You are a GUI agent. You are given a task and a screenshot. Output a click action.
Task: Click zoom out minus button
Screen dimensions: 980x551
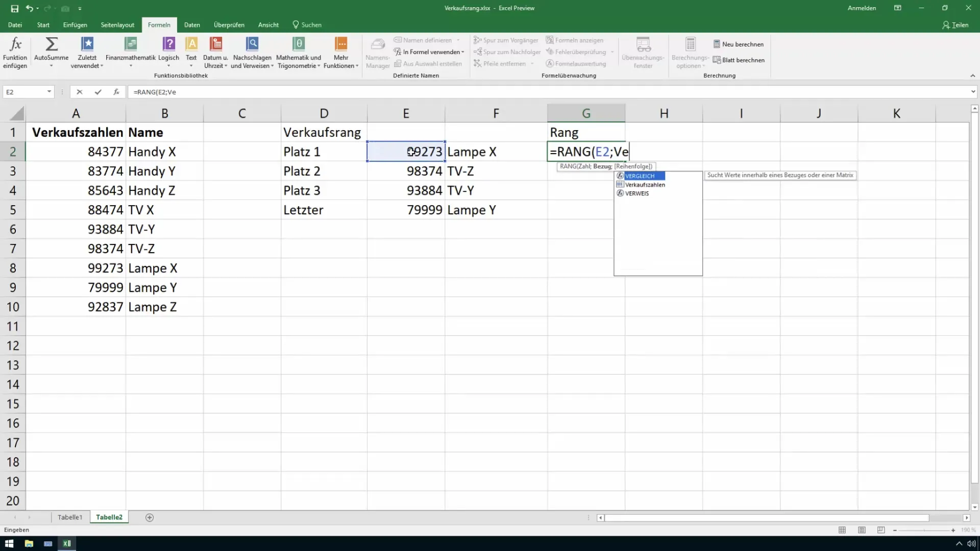point(895,531)
